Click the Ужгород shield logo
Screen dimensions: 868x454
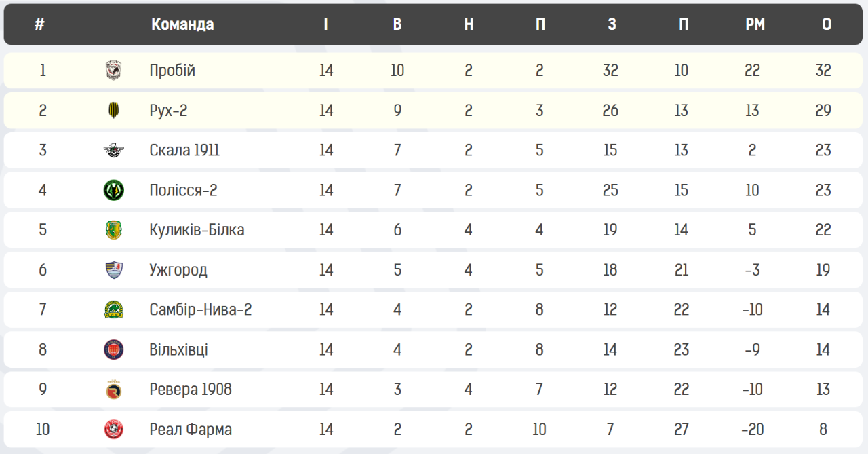click(114, 270)
